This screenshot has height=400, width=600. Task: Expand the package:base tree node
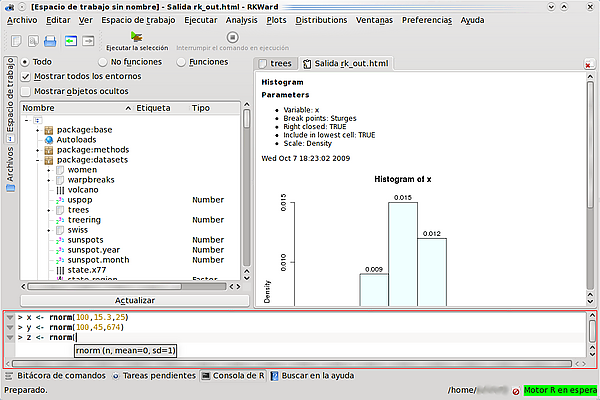(38, 130)
